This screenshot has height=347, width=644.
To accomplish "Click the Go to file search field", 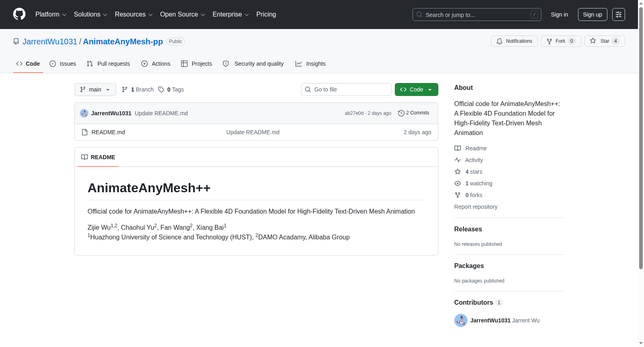I will 346,89.
